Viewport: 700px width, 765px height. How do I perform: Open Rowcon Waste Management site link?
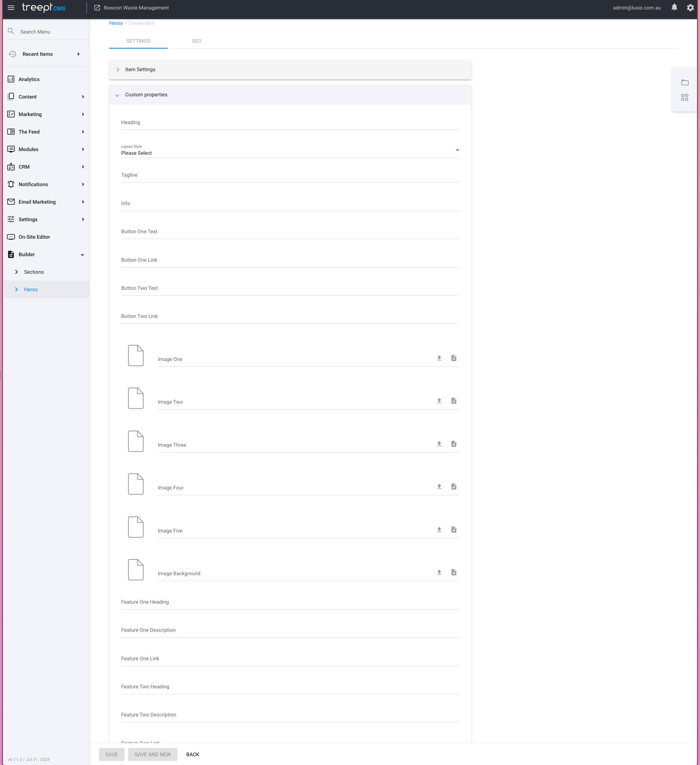(x=136, y=8)
